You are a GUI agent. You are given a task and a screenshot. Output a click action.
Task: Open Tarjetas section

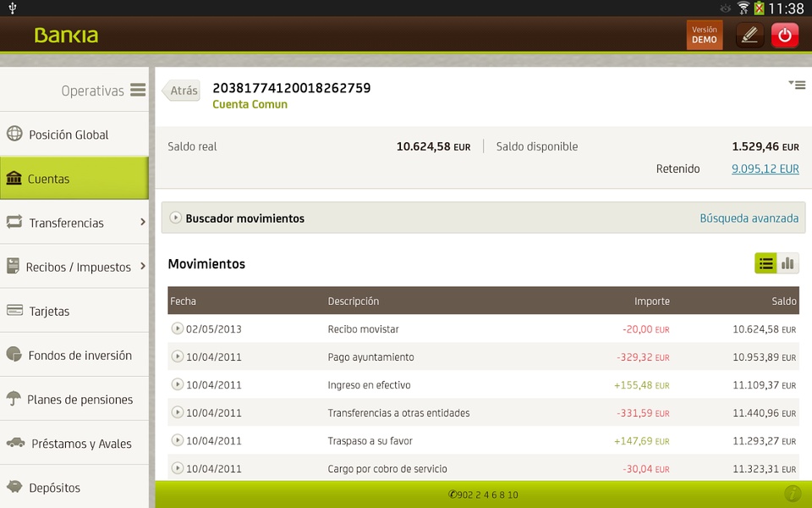74,311
